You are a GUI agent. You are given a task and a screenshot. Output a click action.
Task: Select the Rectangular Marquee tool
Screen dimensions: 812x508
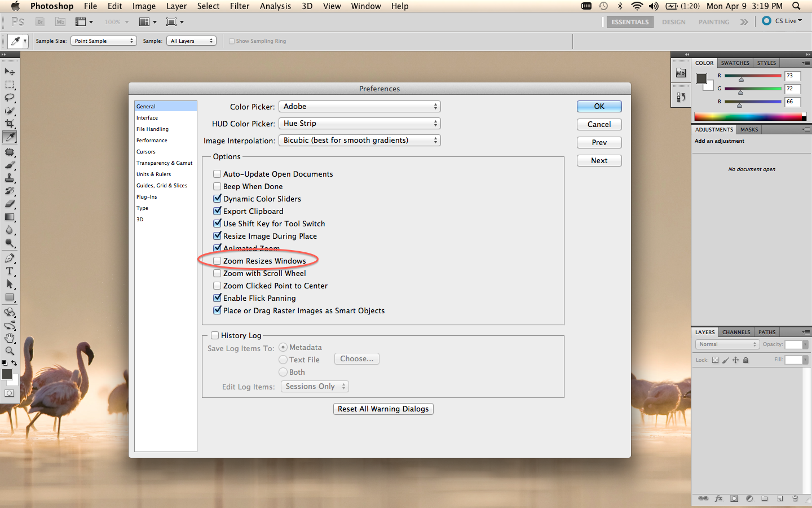(10, 85)
